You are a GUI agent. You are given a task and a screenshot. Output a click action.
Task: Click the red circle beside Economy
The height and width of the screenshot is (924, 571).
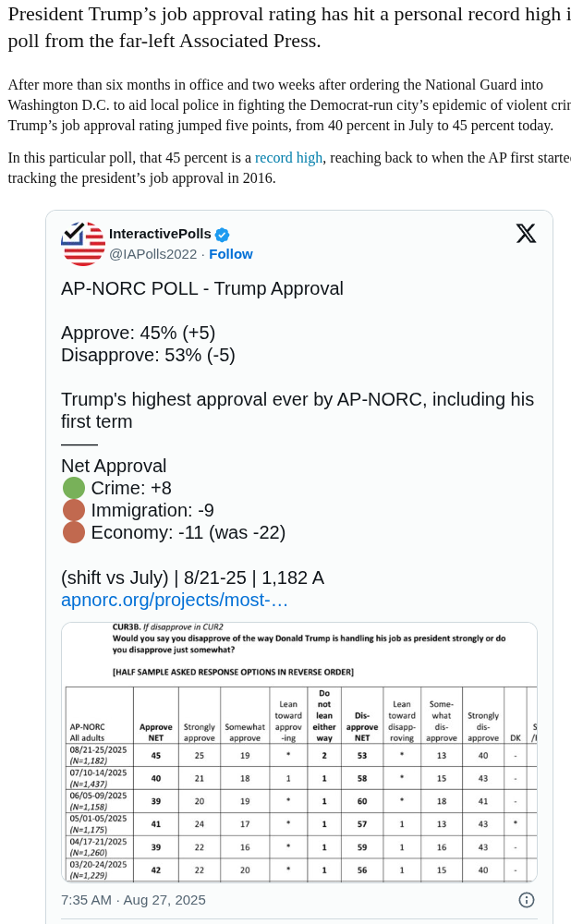(x=74, y=533)
